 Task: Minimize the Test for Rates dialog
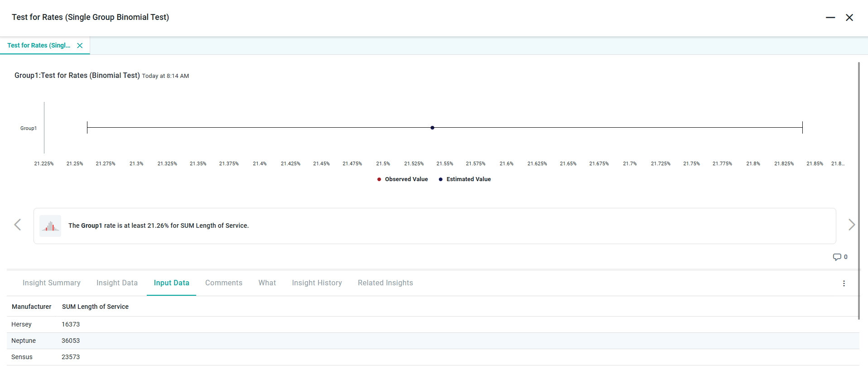830,18
